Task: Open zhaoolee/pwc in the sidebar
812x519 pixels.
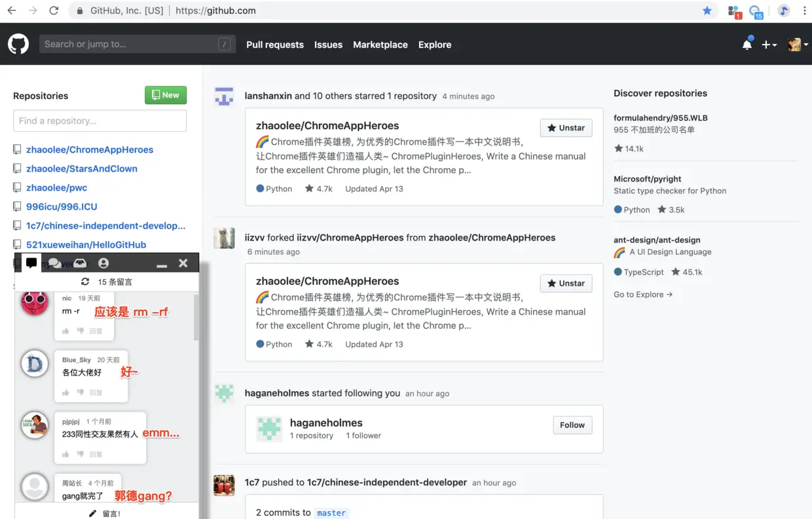Action: pyautogui.click(x=56, y=187)
